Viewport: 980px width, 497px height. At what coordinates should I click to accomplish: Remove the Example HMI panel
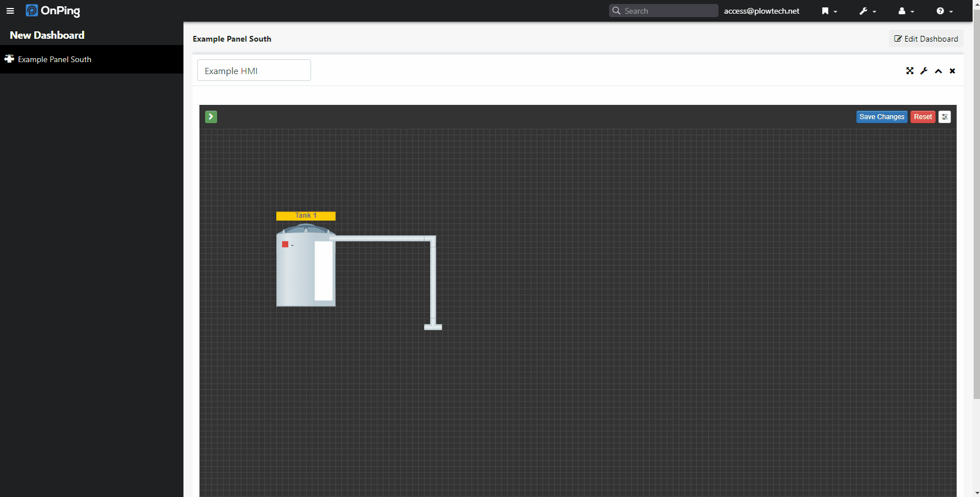[x=952, y=71]
